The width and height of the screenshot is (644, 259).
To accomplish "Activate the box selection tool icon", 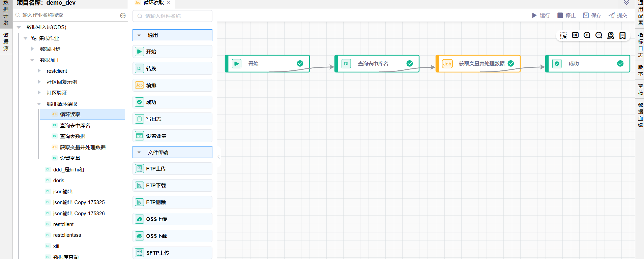I will point(563,35).
